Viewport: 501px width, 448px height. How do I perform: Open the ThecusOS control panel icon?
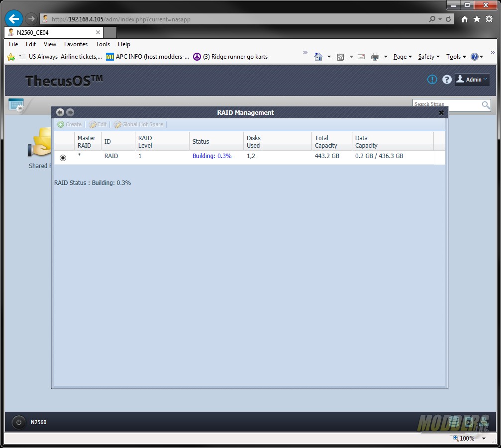(16, 105)
